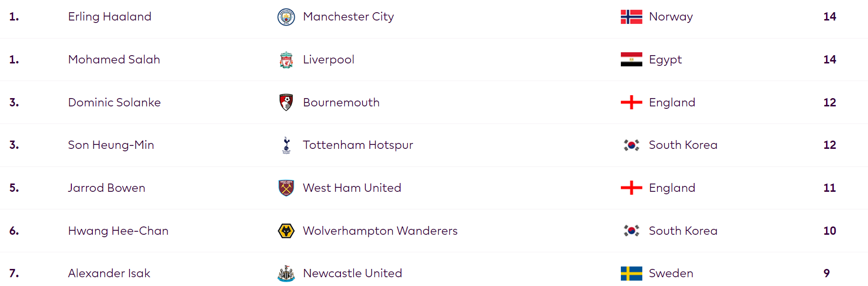
Task: Go to Son Heung-Min's profile
Action: [x=111, y=145]
